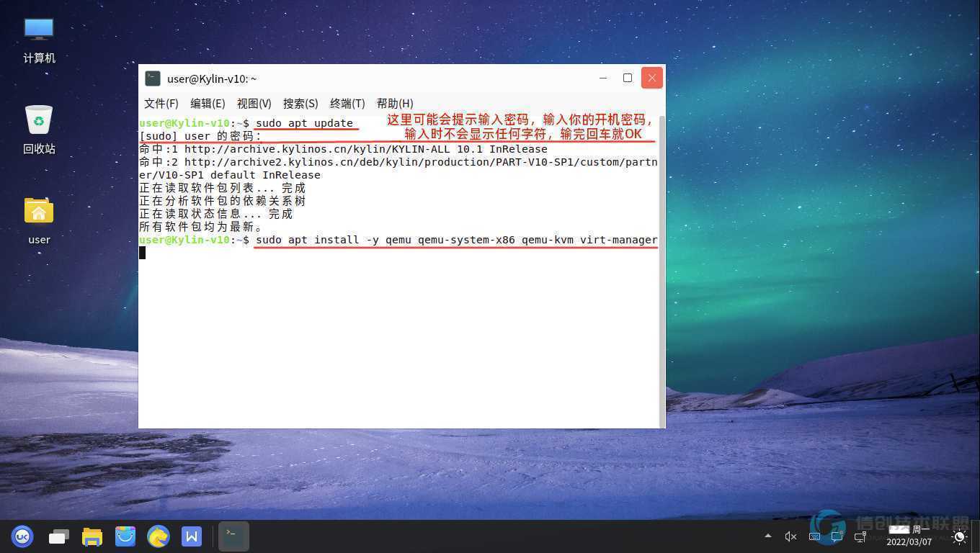The width and height of the screenshot is (980, 553).
Task: Click the archive2.kylinos.cn URL line
Action: point(398,168)
